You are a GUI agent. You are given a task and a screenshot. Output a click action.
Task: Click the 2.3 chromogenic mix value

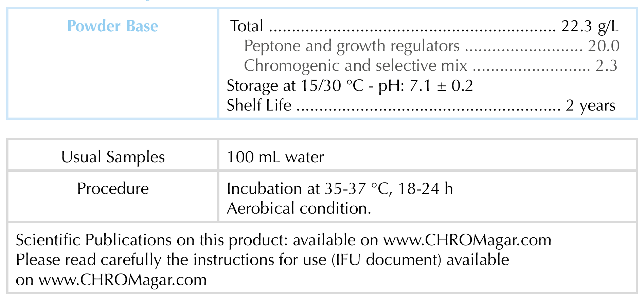click(606, 66)
